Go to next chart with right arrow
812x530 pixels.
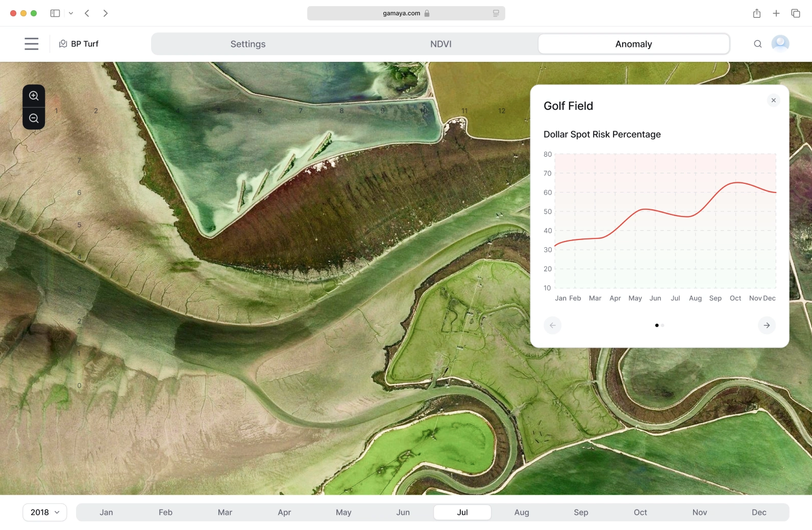(x=767, y=325)
